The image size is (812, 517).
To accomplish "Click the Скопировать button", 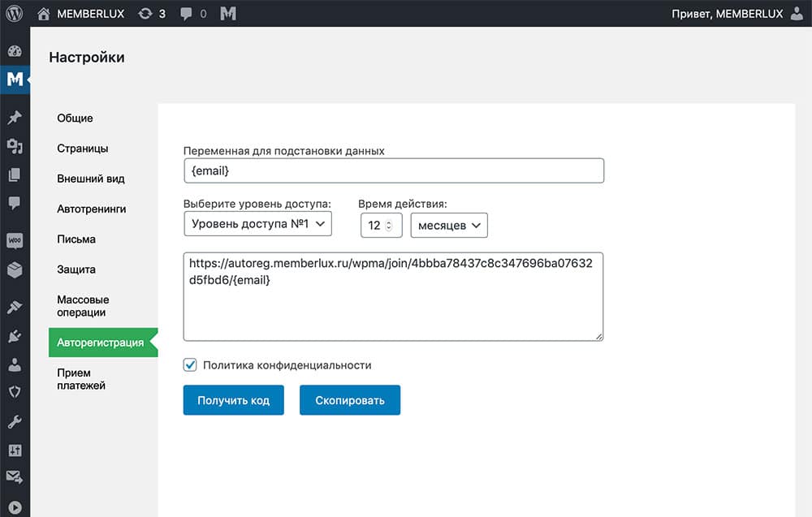I will coord(349,400).
